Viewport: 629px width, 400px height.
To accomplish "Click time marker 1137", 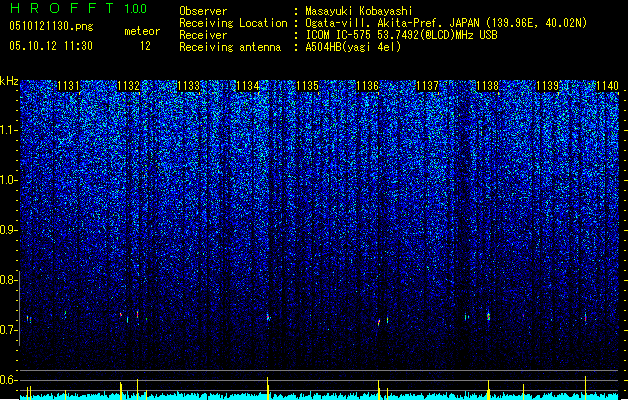I will [428, 86].
